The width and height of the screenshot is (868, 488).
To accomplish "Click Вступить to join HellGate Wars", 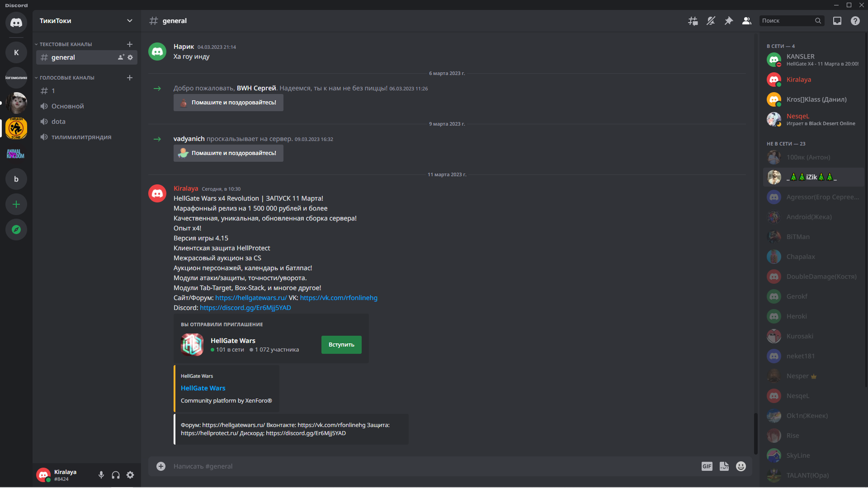I will click(341, 345).
